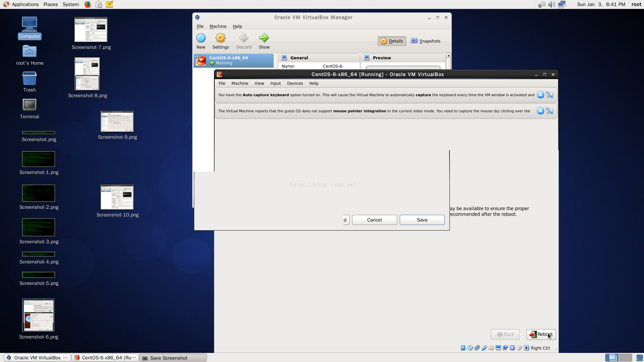Collapse Preview section header in Manager

pyautogui.click(x=403, y=58)
